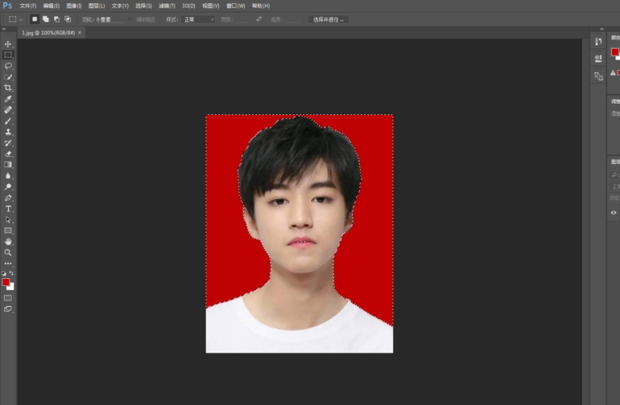The height and width of the screenshot is (405, 620).
Task: Toggle Quick Mask mode in toolbox
Action: coord(8,297)
